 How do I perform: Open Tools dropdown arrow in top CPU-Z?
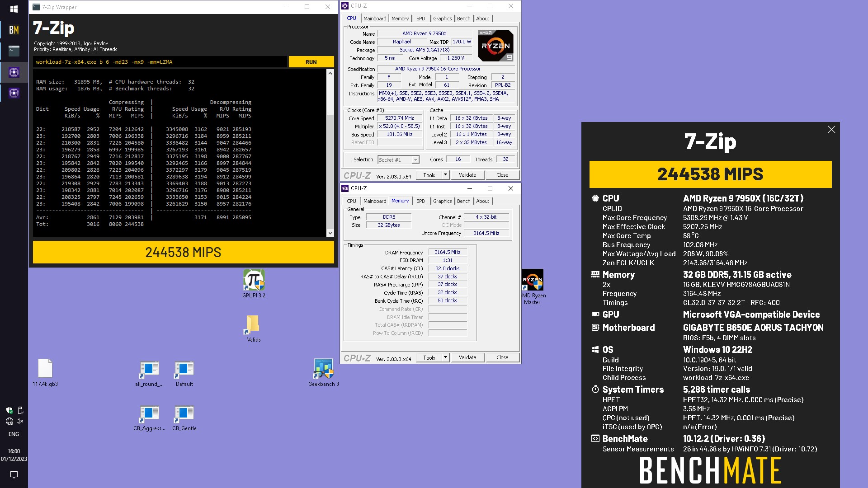pyautogui.click(x=445, y=175)
